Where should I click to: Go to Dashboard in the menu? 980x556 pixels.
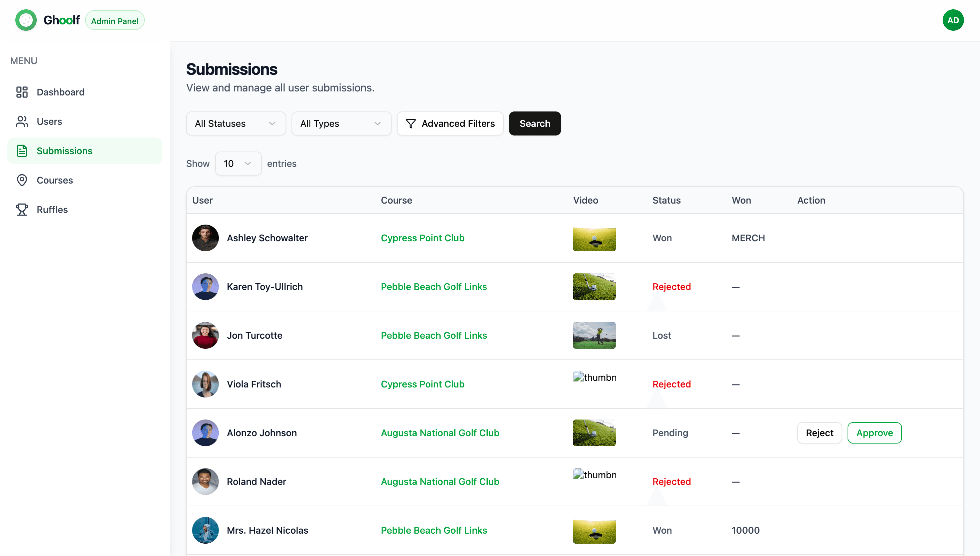point(85,92)
